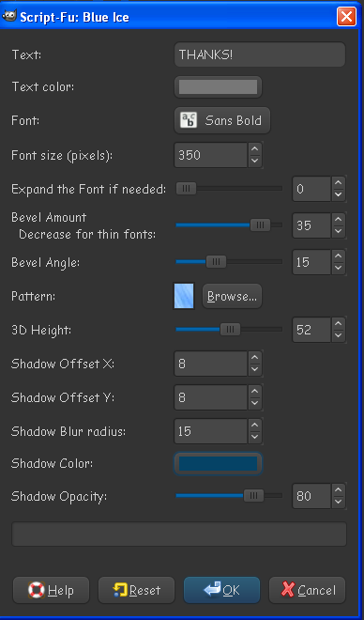
Task: Click the Browse... pattern button
Action: tap(232, 296)
